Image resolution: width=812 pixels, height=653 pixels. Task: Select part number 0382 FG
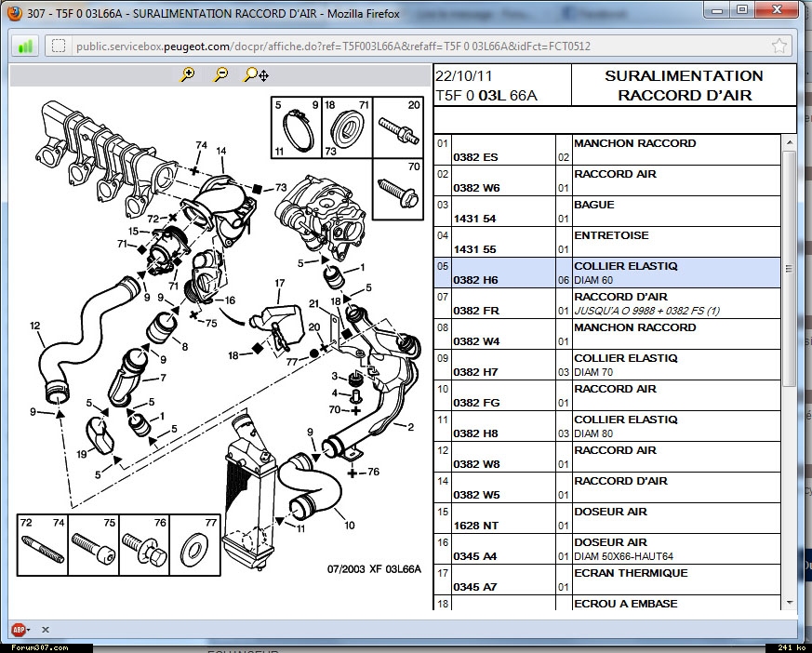(476, 403)
